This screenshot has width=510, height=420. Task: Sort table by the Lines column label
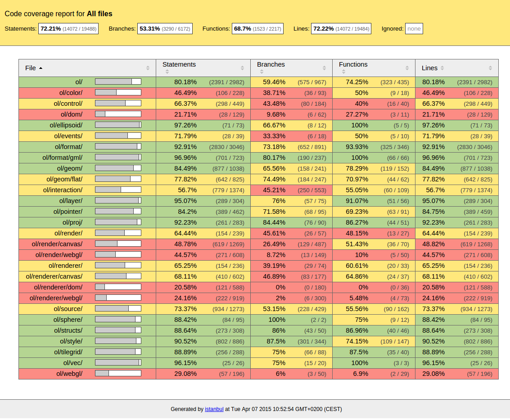(429, 68)
